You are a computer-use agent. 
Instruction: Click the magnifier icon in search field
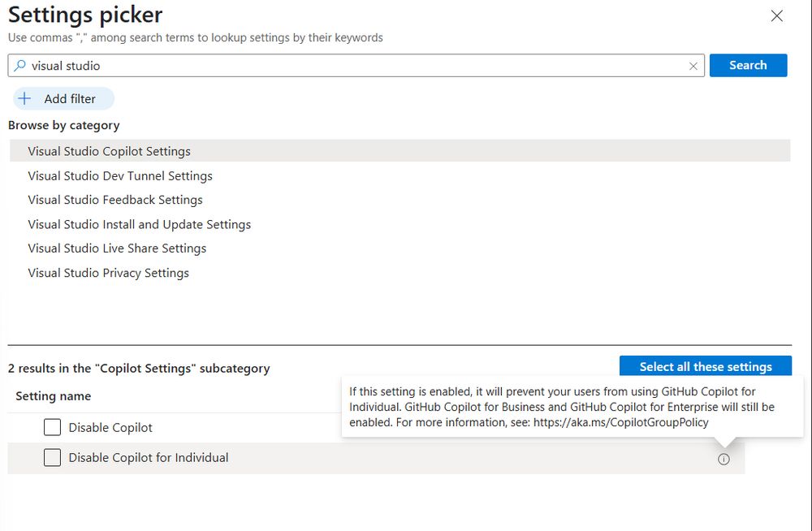(19, 66)
